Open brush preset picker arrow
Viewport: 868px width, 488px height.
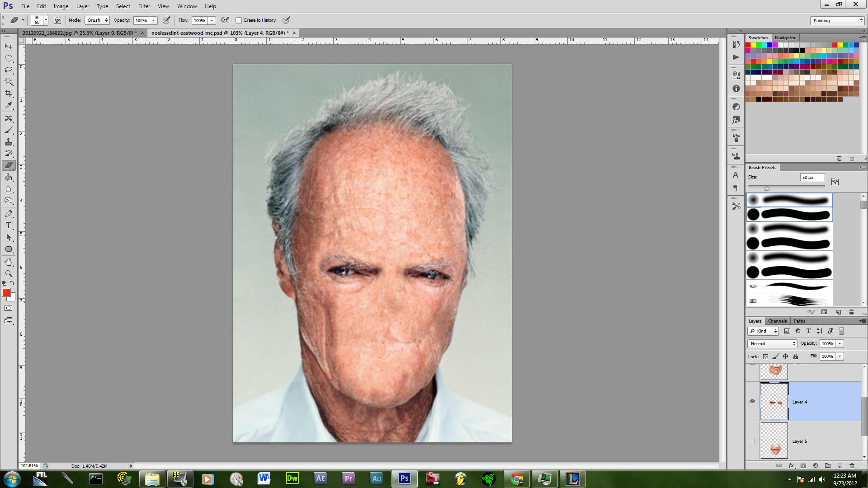coord(46,20)
